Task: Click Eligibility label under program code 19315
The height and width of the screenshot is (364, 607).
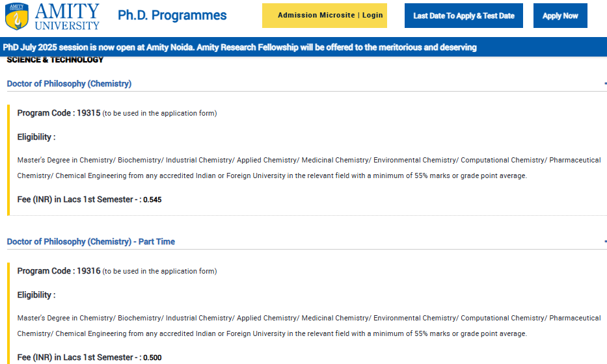Action: [x=36, y=137]
